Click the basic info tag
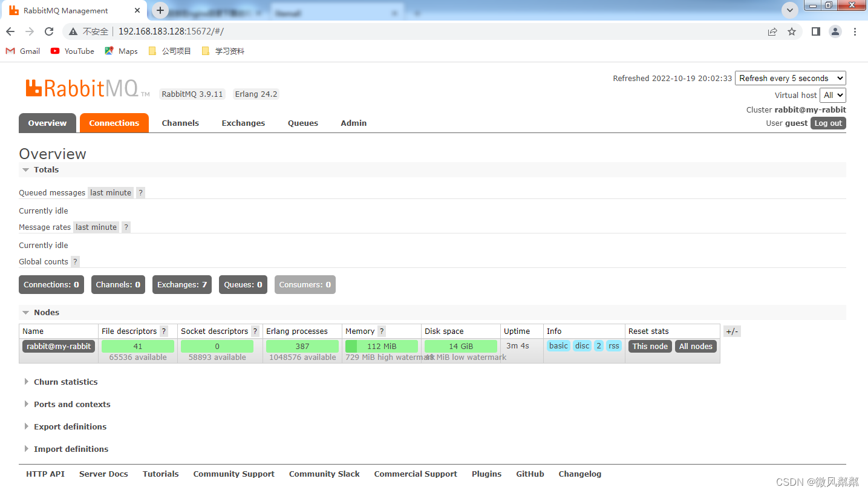Screen dimensions: 868x493 pyautogui.click(x=558, y=346)
